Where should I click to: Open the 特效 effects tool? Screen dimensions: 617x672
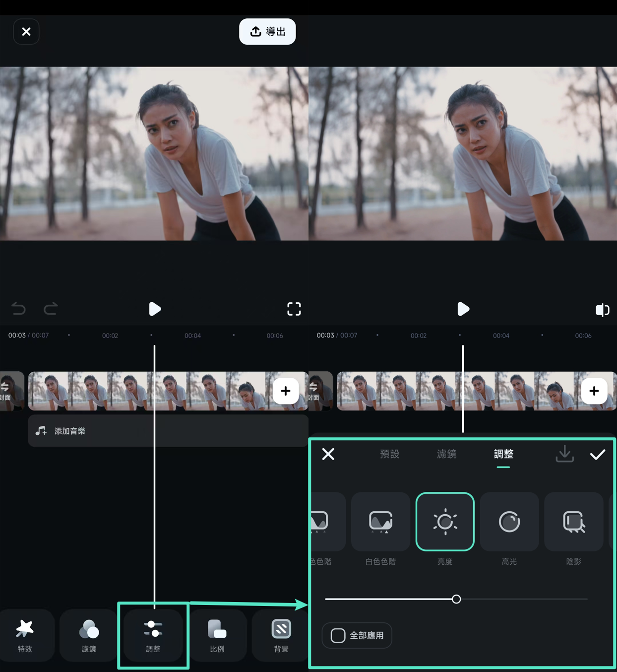tap(25, 635)
